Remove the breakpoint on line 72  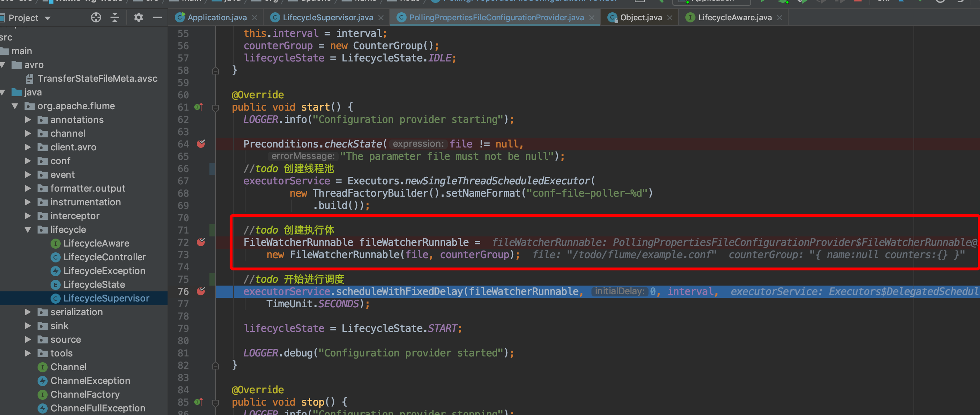(x=201, y=242)
